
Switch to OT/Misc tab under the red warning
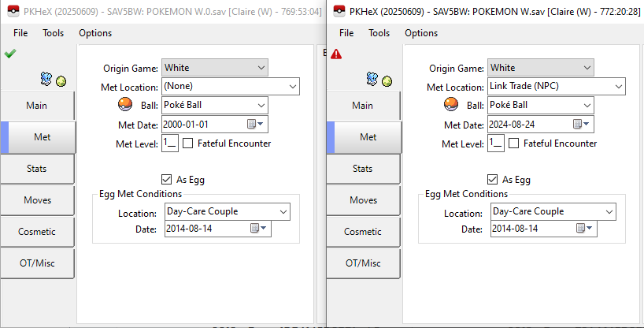pos(363,263)
